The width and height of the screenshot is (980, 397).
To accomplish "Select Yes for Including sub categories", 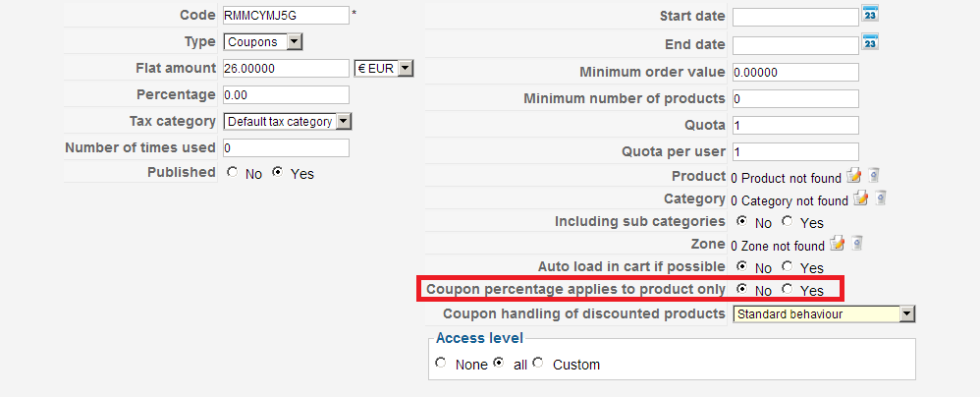I will click(787, 221).
